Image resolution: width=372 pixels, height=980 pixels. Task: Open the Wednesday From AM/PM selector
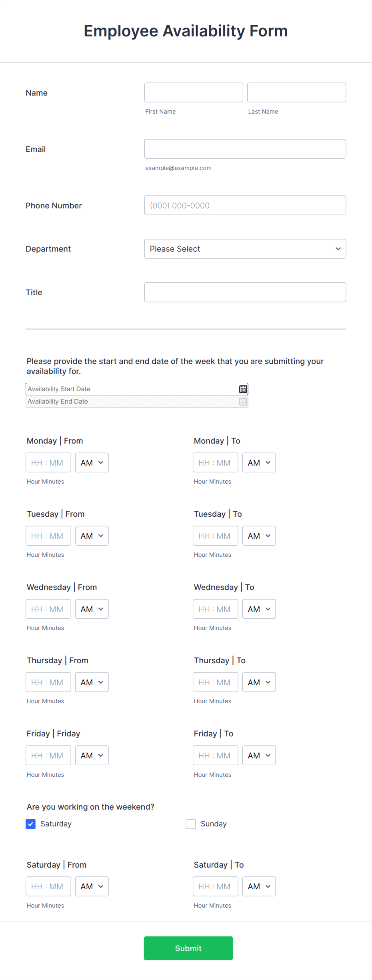[x=92, y=609]
